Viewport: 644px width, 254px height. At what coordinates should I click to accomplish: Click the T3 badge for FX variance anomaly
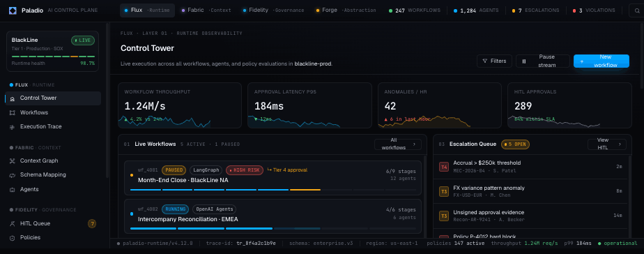point(444,191)
